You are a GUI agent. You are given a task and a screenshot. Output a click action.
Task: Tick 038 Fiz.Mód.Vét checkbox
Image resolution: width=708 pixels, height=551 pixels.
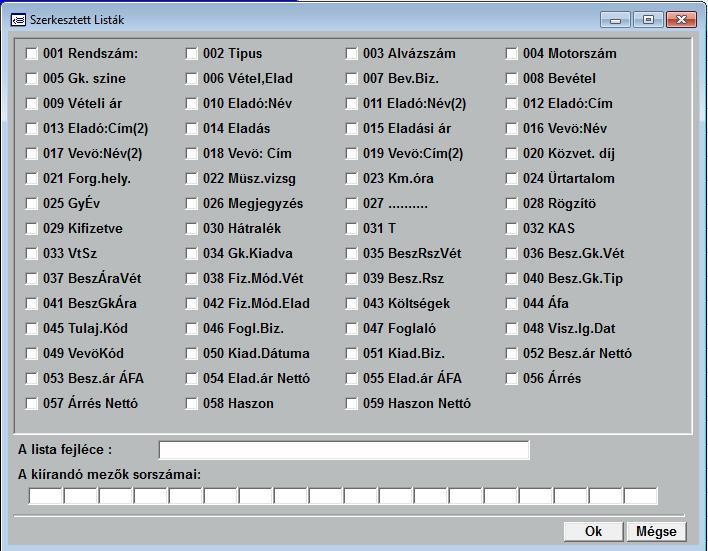coord(191,279)
